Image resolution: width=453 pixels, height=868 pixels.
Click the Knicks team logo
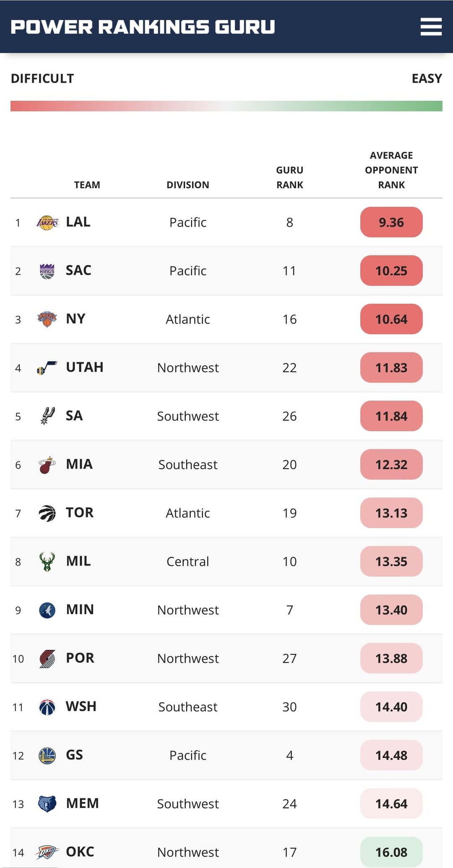pyautogui.click(x=47, y=319)
